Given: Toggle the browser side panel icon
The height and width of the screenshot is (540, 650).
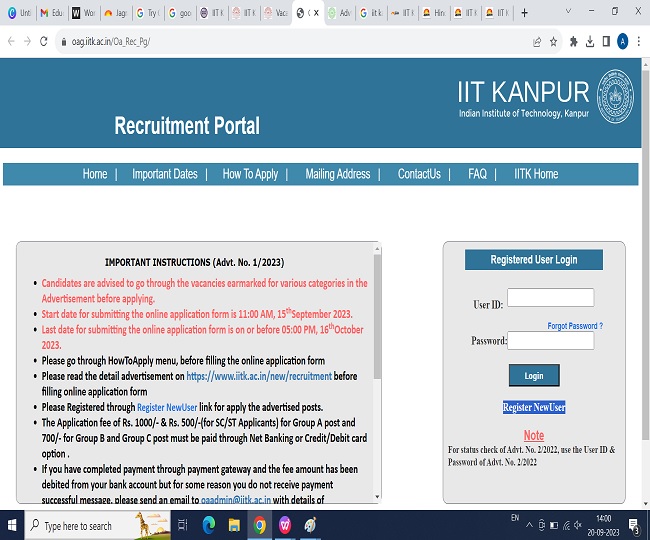Looking at the screenshot, I should click(x=606, y=41).
